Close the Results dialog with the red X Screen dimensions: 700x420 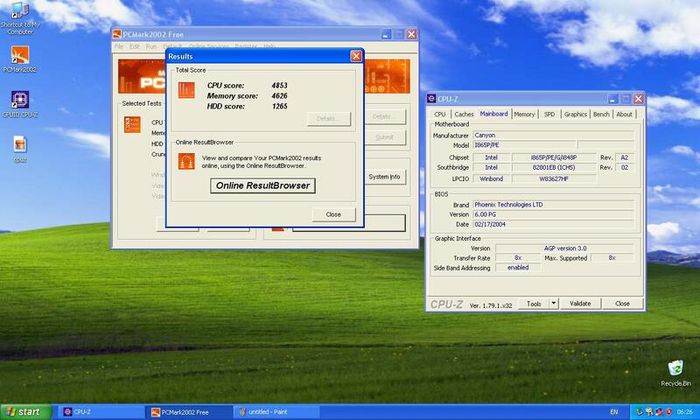point(356,56)
